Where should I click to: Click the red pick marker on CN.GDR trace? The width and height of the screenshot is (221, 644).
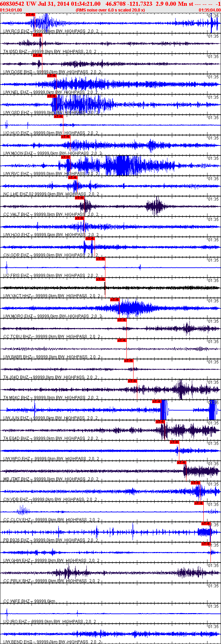point(90,239)
